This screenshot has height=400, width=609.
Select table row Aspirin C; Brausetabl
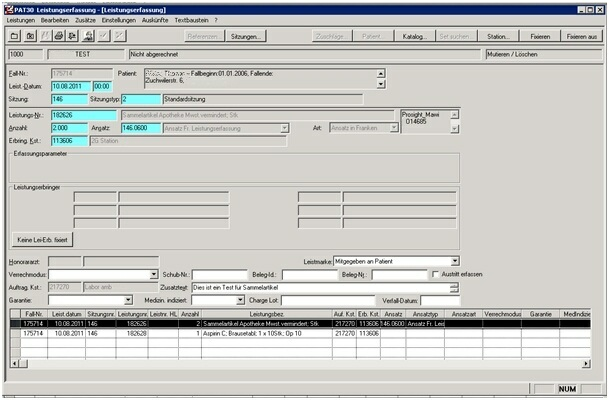pyautogui.click(x=300, y=333)
